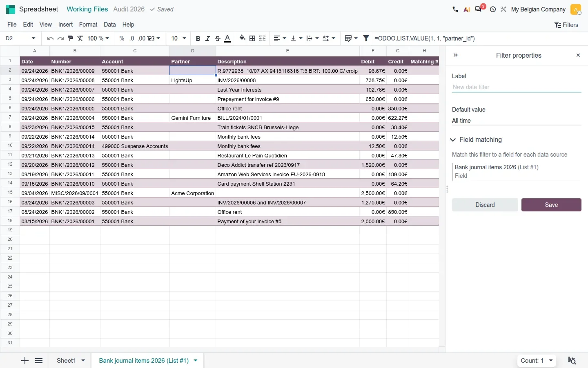Click the decrease decimal places icon
Screen dimensions: 588x368
click(x=131, y=38)
